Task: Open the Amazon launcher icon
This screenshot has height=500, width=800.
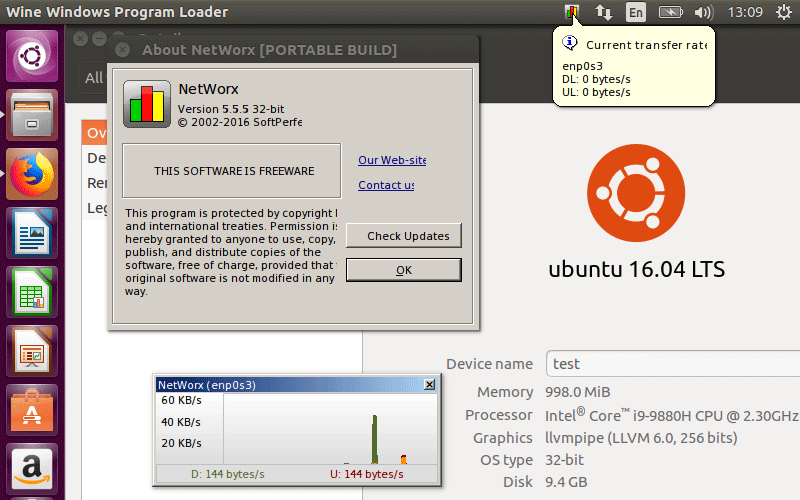Action: click(x=32, y=469)
